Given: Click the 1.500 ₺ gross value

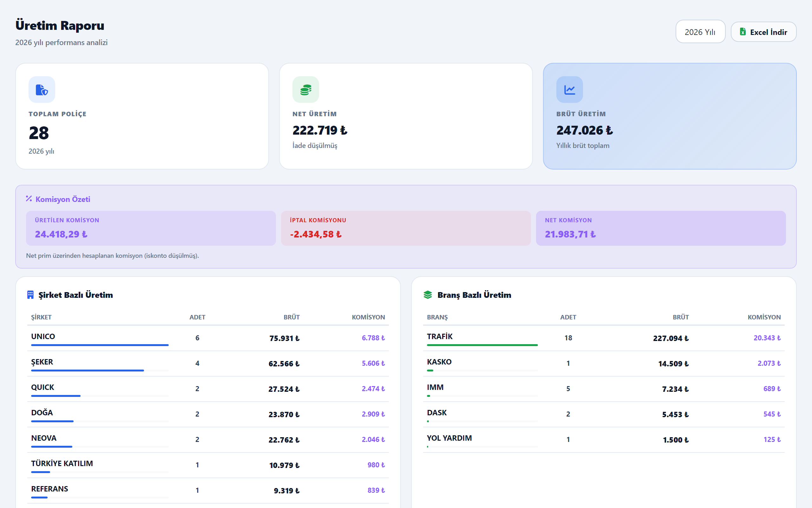Looking at the screenshot, I should click(676, 440).
